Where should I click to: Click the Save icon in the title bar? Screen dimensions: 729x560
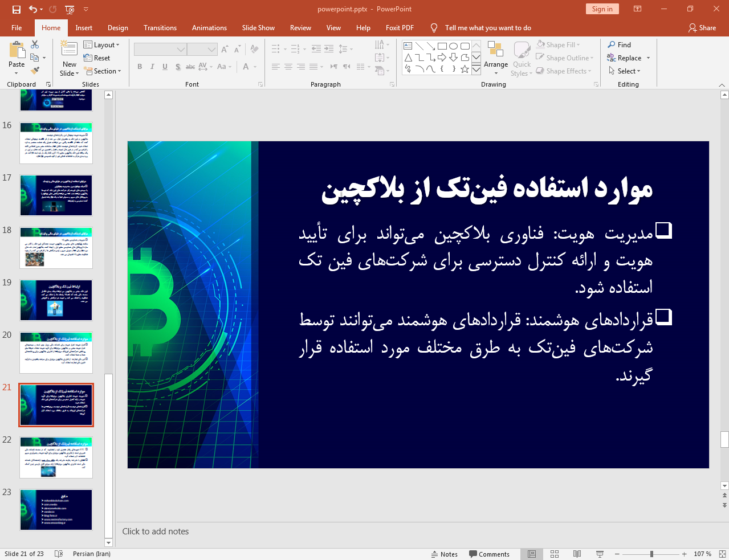(x=16, y=9)
